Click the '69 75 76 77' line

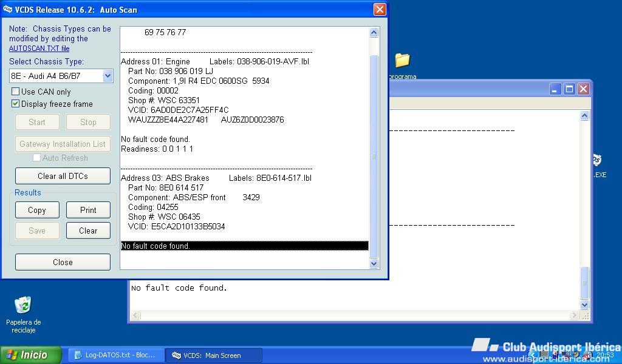(165, 33)
